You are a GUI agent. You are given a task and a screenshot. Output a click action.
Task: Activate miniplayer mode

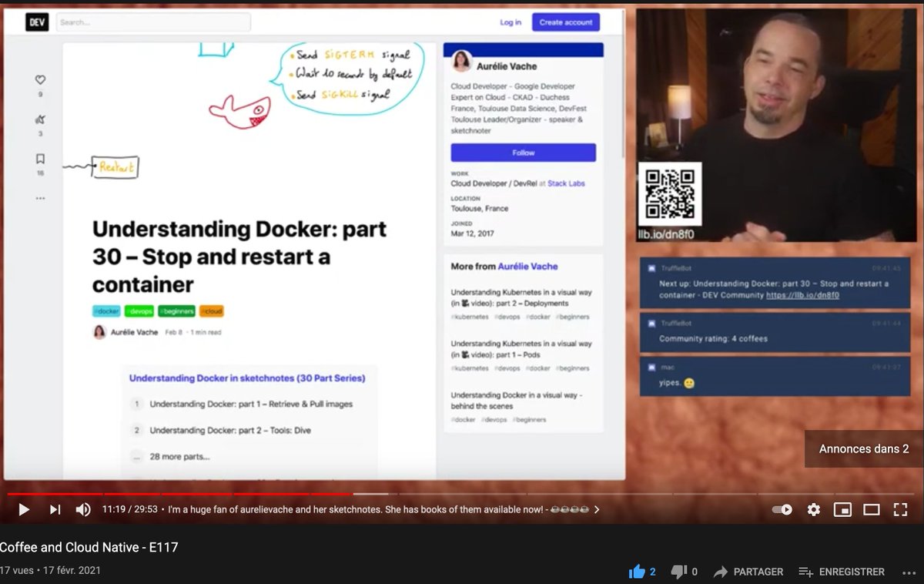tap(842, 509)
